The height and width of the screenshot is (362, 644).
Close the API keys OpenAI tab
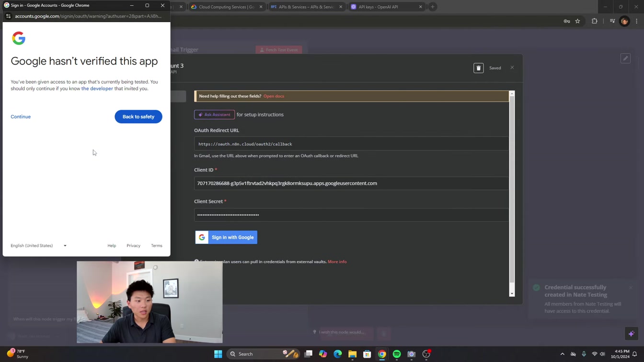click(x=420, y=7)
